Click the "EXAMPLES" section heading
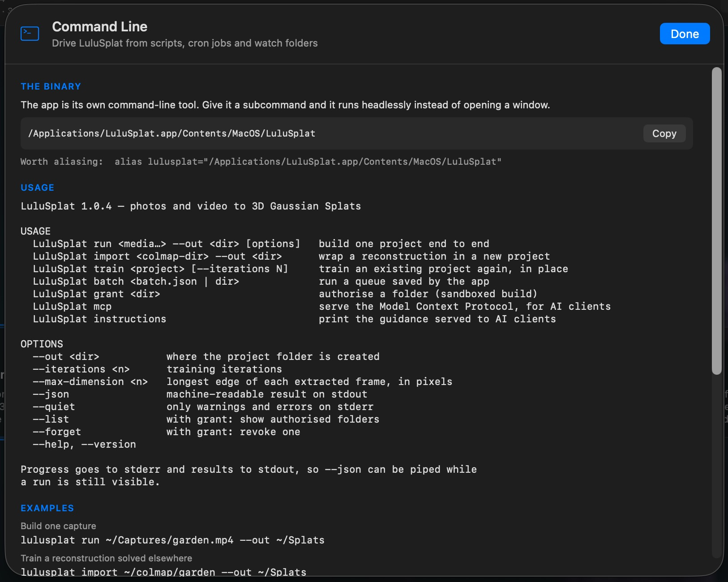The height and width of the screenshot is (582, 728). click(47, 508)
